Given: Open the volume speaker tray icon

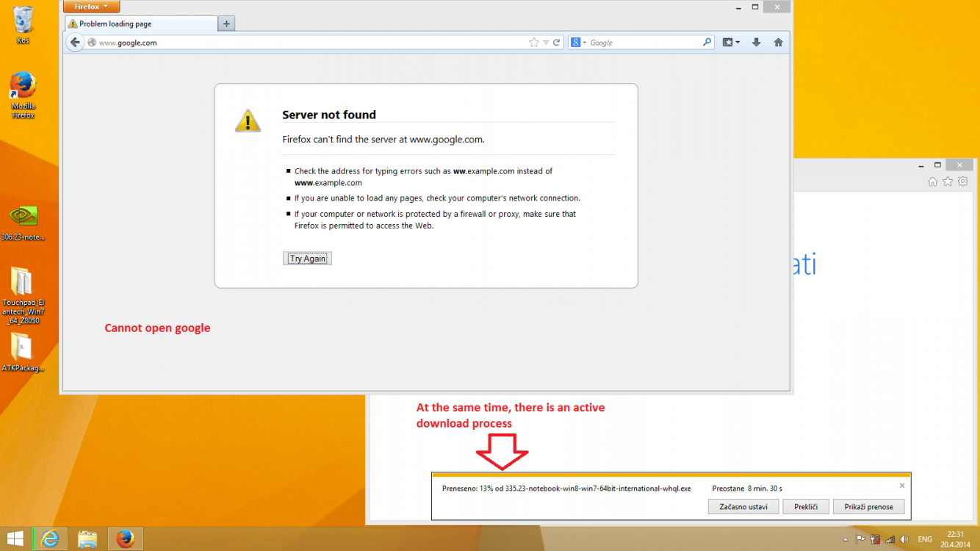Looking at the screenshot, I should coord(904,539).
